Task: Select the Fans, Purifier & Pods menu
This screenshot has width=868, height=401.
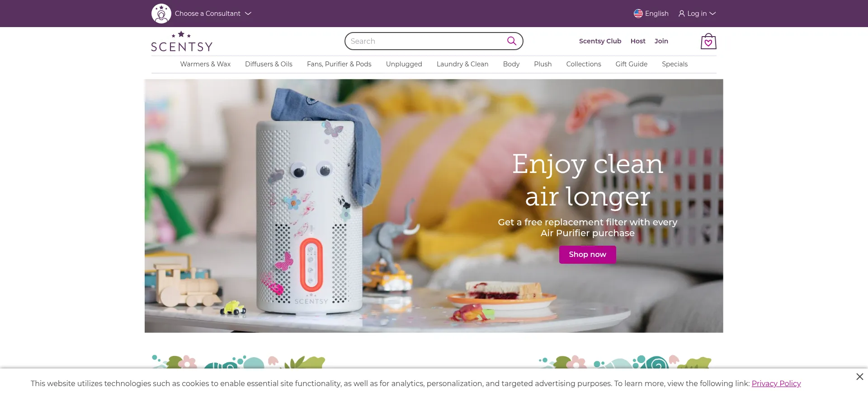Action: [x=339, y=64]
